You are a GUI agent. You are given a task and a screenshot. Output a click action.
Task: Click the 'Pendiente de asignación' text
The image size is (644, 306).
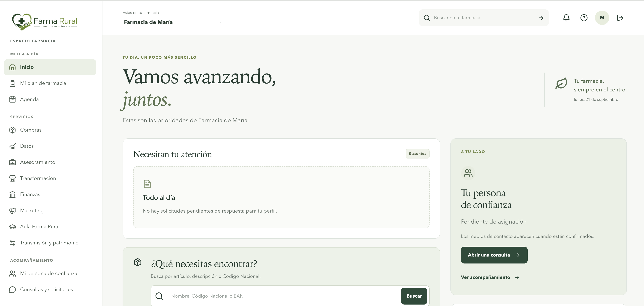click(493, 222)
